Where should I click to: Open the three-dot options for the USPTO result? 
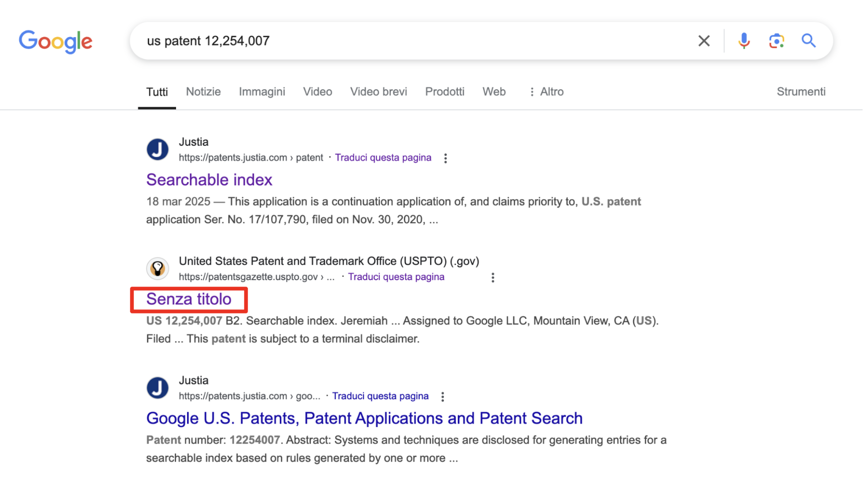click(493, 277)
